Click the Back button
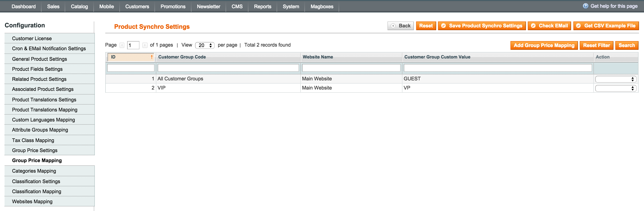This screenshot has height=211, width=644. [400, 26]
